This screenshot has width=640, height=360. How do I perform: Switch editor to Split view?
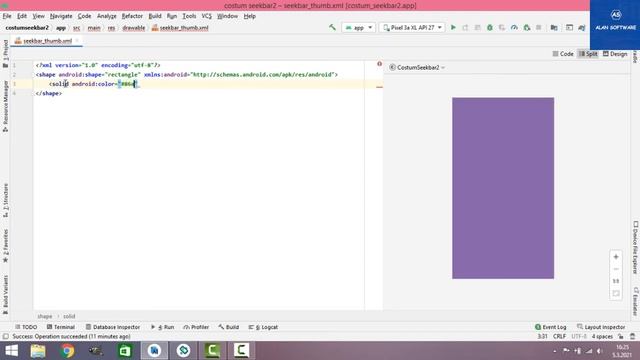click(x=588, y=54)
